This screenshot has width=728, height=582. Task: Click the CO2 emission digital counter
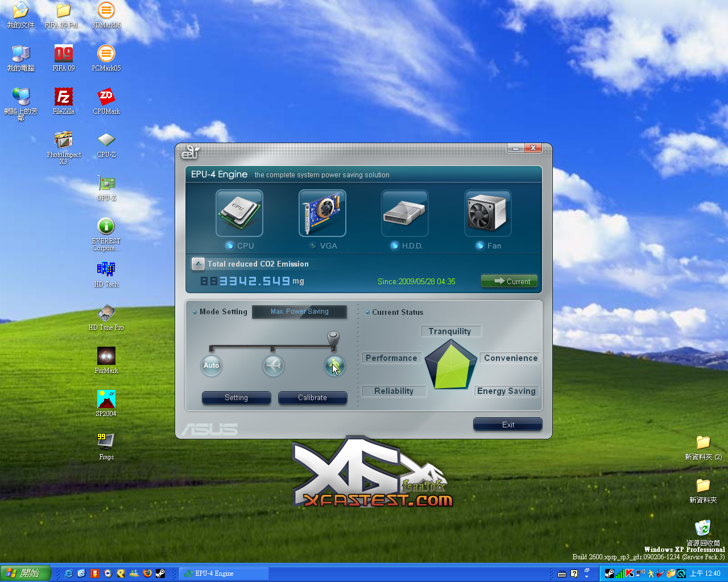(x=245, y=281)
